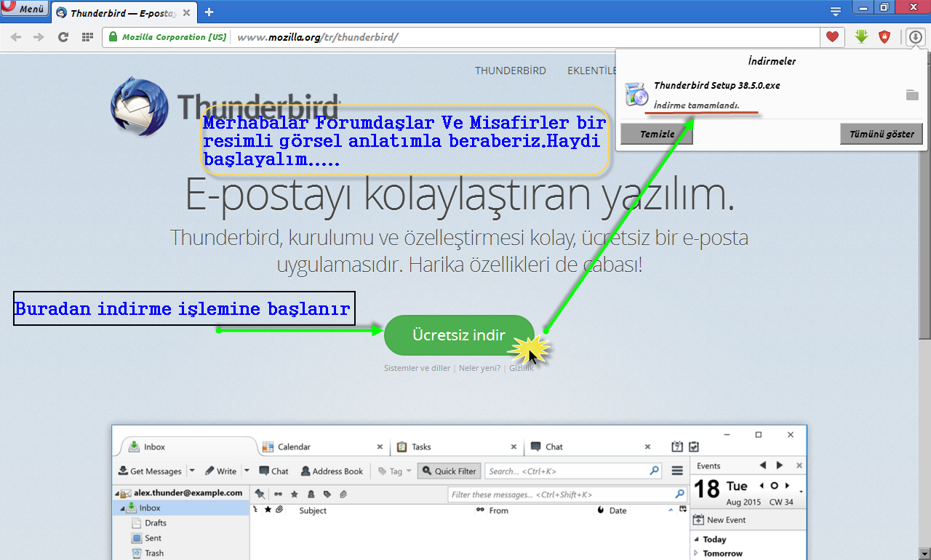Go back with the browser back arrow
The image size is (931, 560).
(x=16, y=37)
